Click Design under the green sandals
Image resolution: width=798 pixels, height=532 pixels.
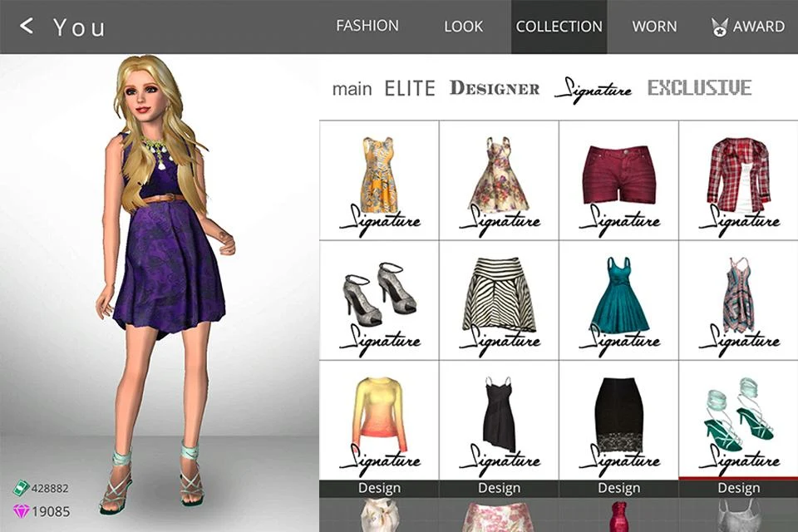point(738,488)
